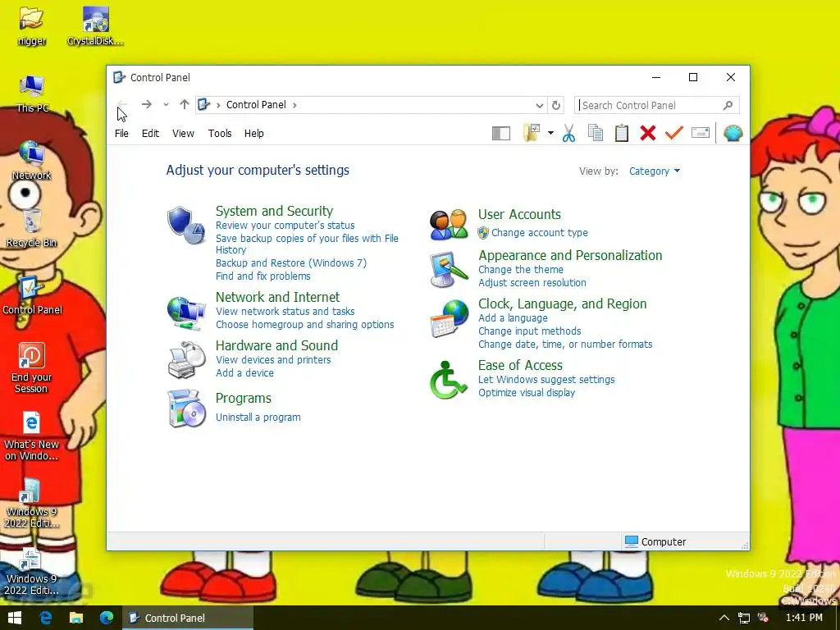Expand the chevron after Control Panel breadcrumb

click(x=294, y=105)
